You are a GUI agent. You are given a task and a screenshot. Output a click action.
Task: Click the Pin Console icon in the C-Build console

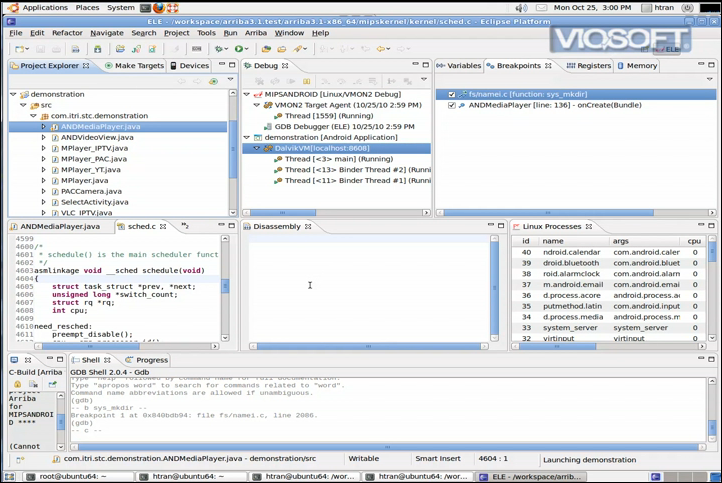click(x=52, y=384)
